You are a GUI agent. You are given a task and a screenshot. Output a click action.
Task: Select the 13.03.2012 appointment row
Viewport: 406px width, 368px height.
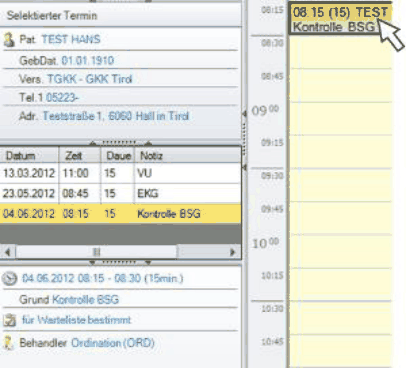(x=120, y=173)
